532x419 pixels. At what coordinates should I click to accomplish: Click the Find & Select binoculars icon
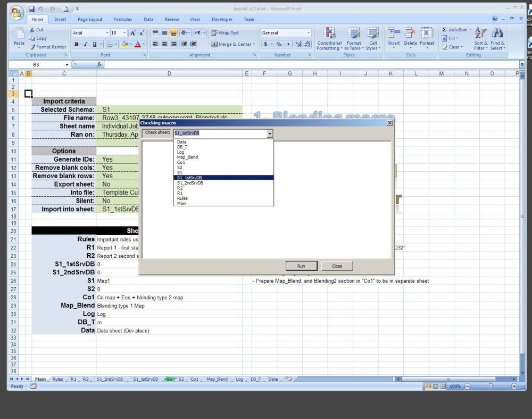(498, 38)
